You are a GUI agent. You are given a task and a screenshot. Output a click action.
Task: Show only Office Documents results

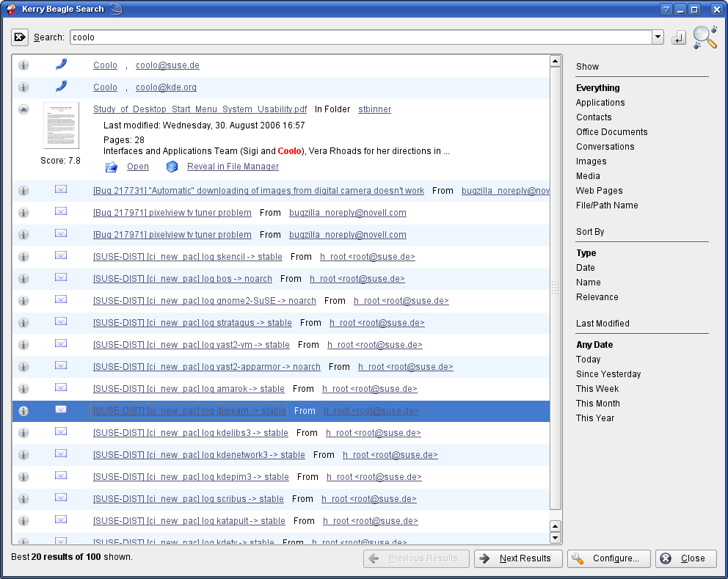[x=611, y=132]
